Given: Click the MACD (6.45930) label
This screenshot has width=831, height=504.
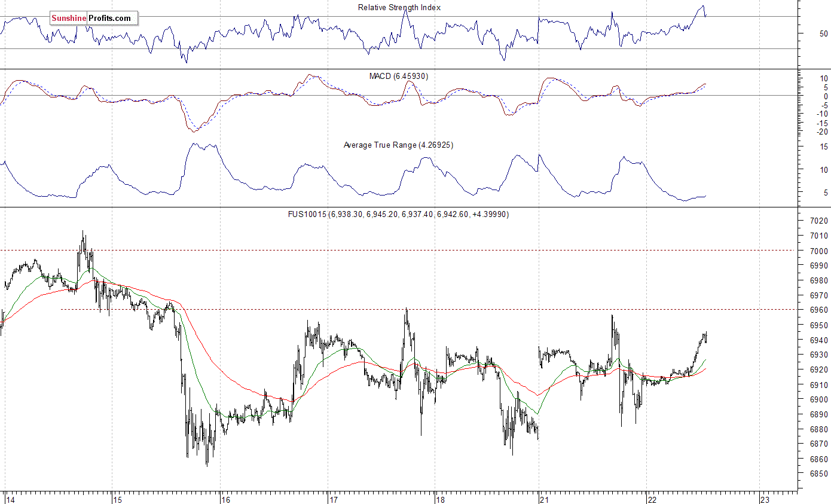Looking at the screenshot, I should coord(398,77).
